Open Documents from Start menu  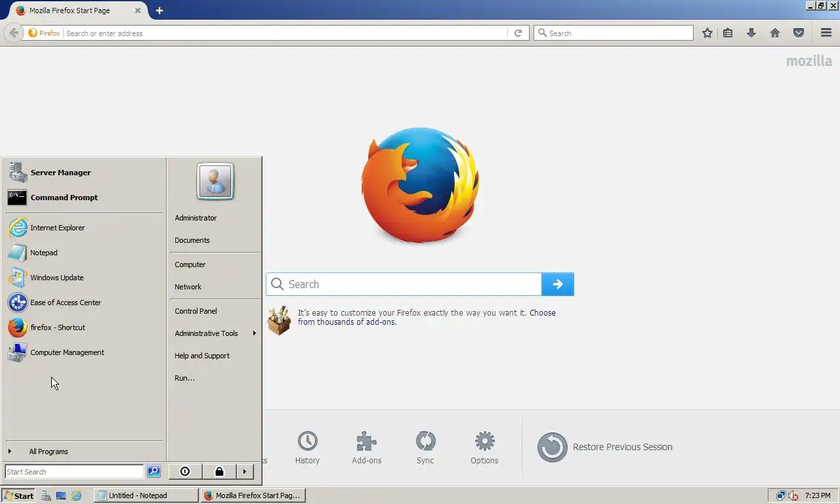(215, 240)
